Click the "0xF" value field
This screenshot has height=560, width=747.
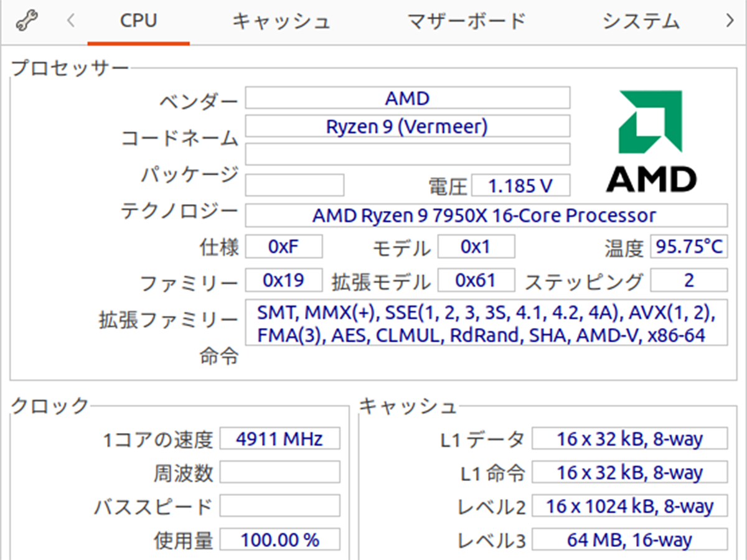[x=284, y=246]
